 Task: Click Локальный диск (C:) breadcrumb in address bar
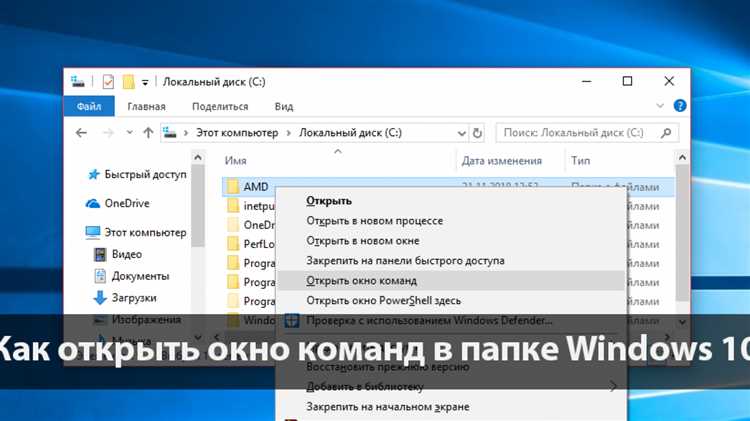point(351,133)
